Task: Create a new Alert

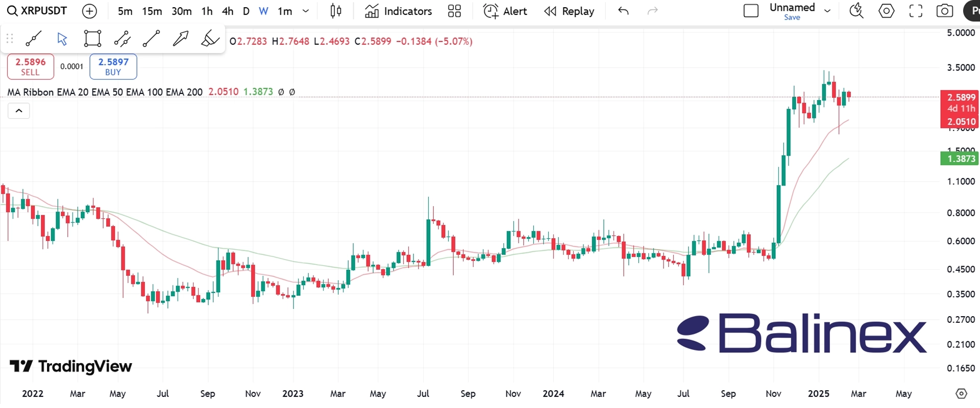Action: coord(505,11)
